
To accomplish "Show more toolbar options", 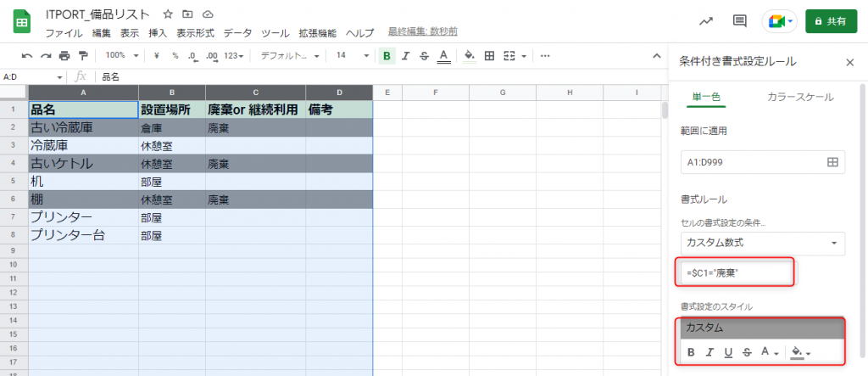I will (x=545, y=56).
